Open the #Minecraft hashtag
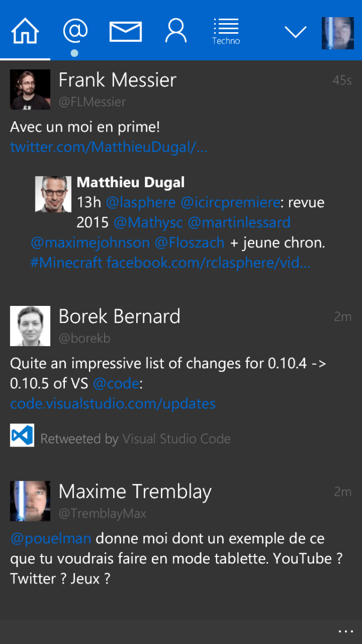The image size is (362, 644). pyautogui.click(x=67, y=263)
